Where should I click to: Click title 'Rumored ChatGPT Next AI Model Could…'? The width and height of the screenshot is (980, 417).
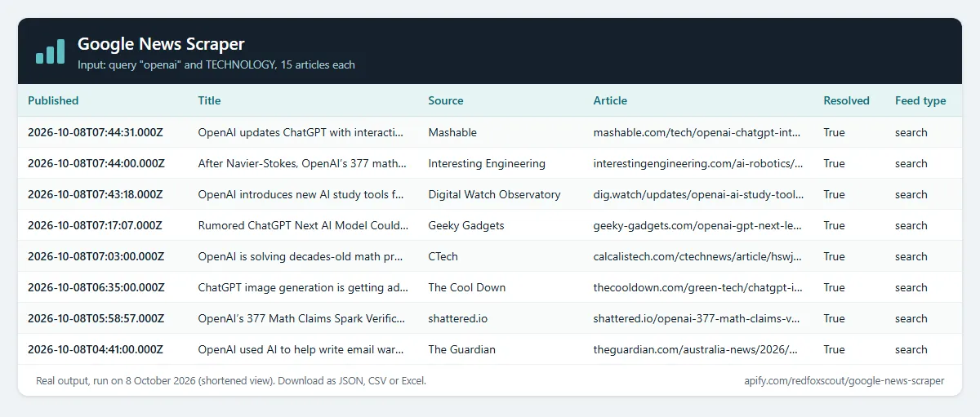[x=302, y=225]
